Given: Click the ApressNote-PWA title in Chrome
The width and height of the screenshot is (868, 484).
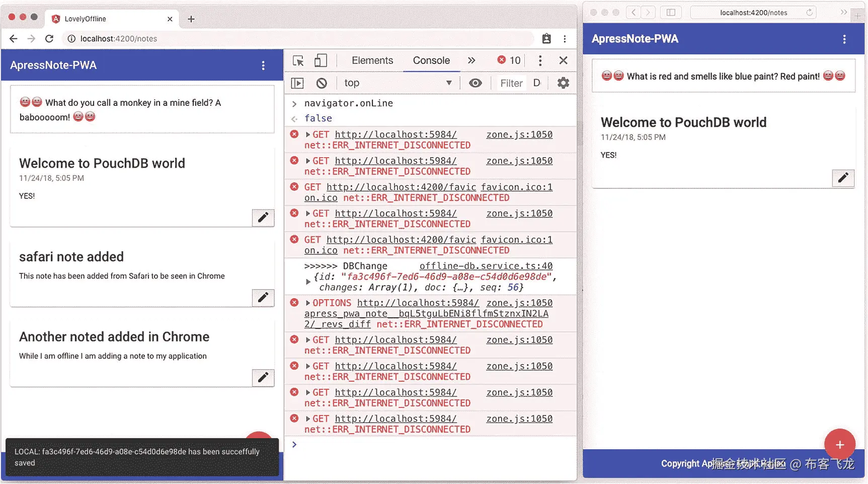Looking at the screenshot, I should tap(53, 65).
